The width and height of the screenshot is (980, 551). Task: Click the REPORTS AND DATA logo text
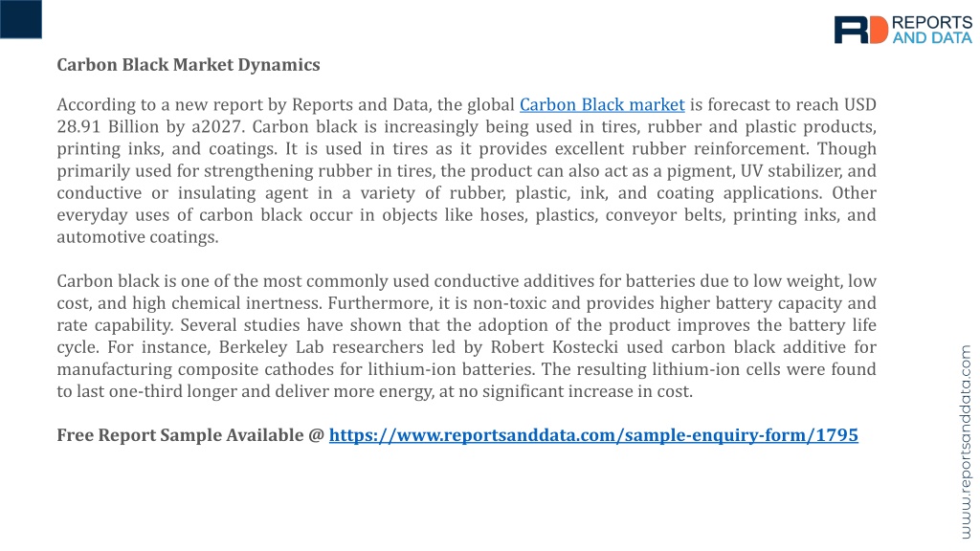[x=932, y=30]
